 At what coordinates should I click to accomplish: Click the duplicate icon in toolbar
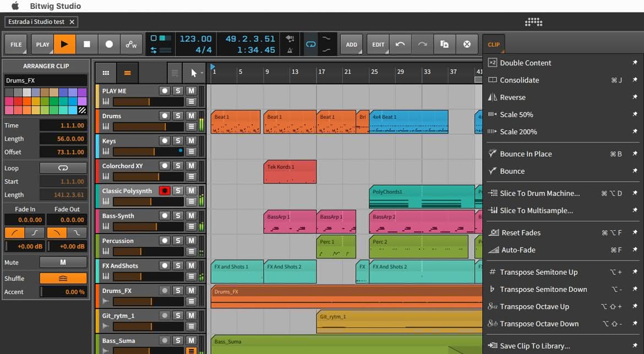[444, 45]
